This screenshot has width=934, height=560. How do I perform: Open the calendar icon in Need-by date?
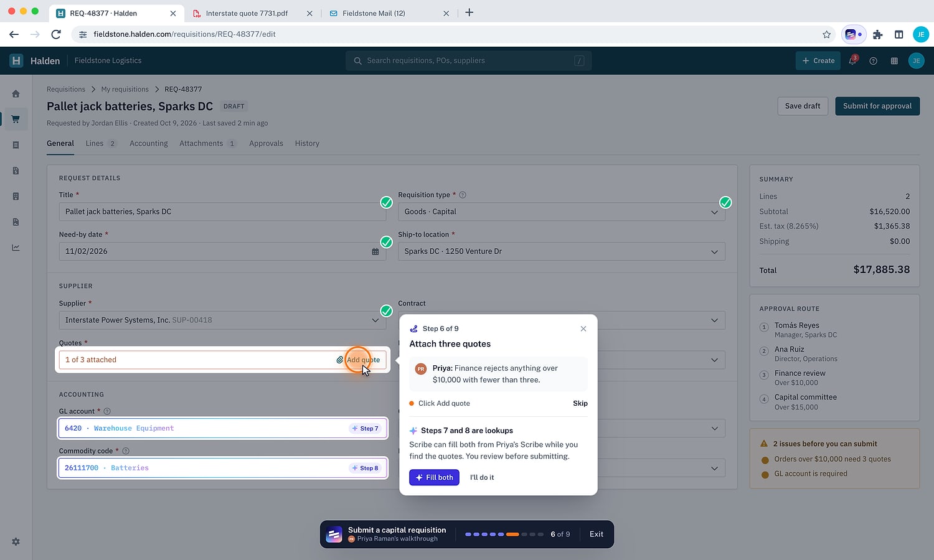tap(375, 251)
